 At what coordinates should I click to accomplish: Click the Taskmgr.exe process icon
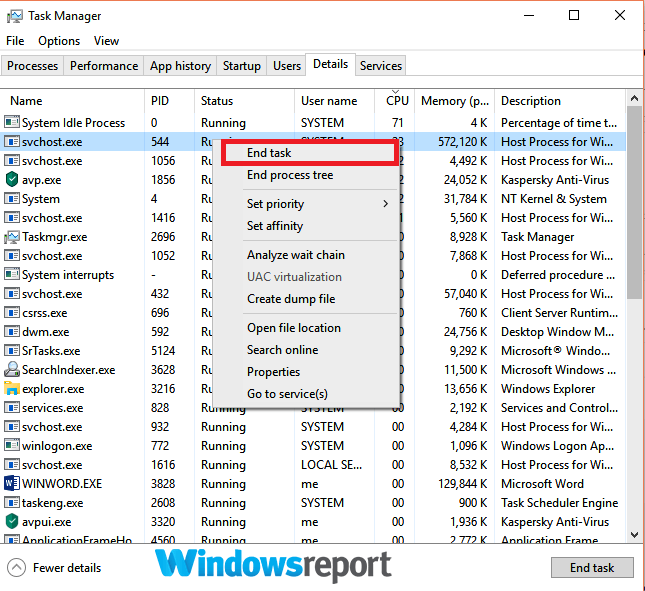pos(12,237)
